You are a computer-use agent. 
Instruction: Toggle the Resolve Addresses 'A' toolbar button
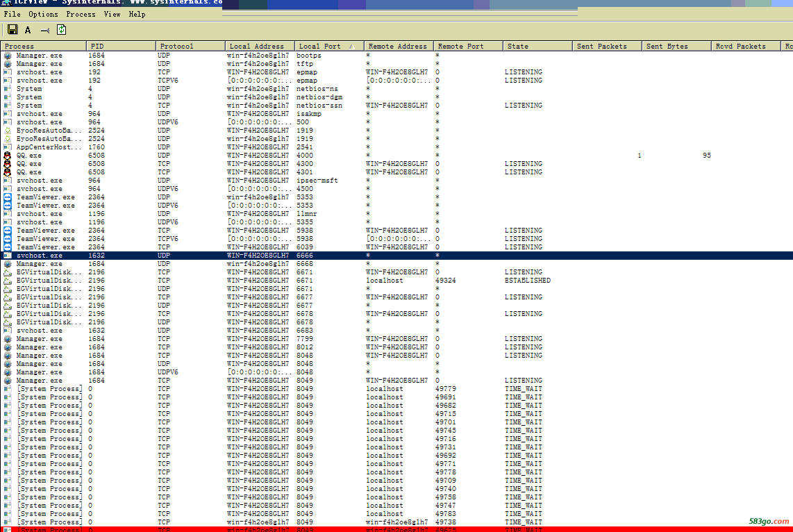pos(28,30)
